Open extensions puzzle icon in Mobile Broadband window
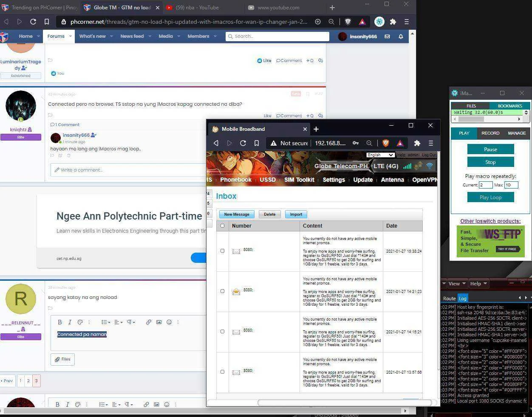Viewport: 532px width, 417px height. point(417,143)
